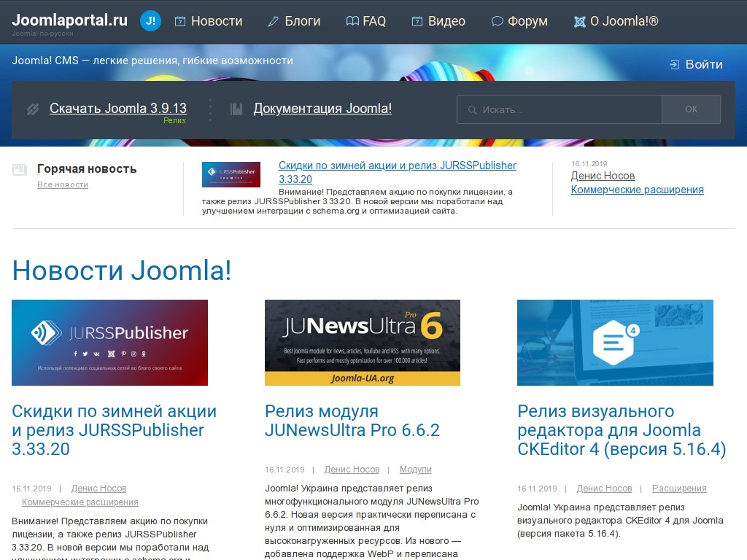The height and width of the screenshot is (560, 747).
Task: Open the Документация Joomla! link
Action: (322, 108)
